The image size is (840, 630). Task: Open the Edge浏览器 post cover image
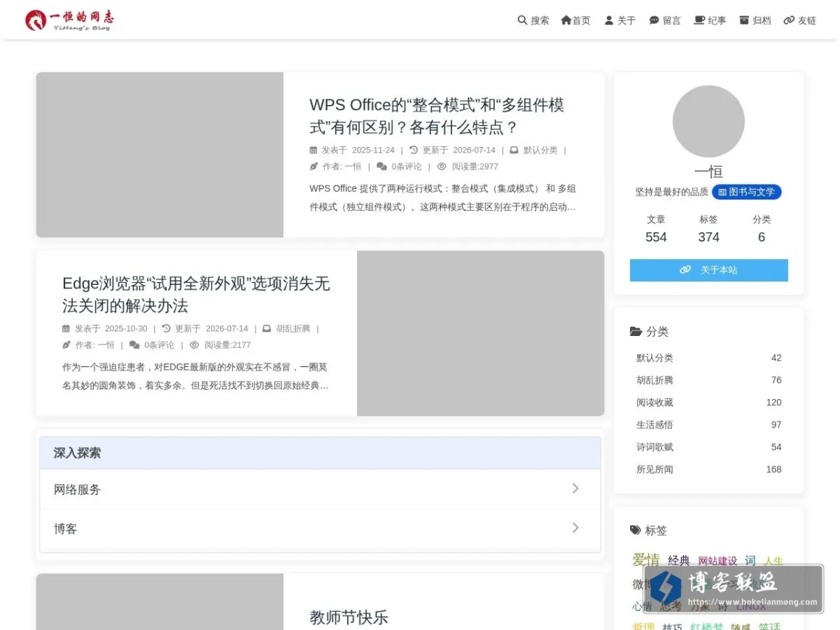(x=480, y=333)
